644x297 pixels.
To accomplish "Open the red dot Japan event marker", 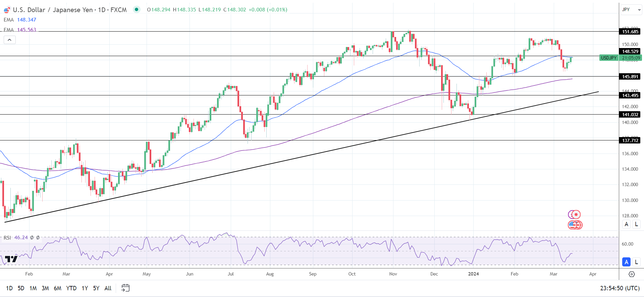I will pyautogui.click(x=576, y=214).
